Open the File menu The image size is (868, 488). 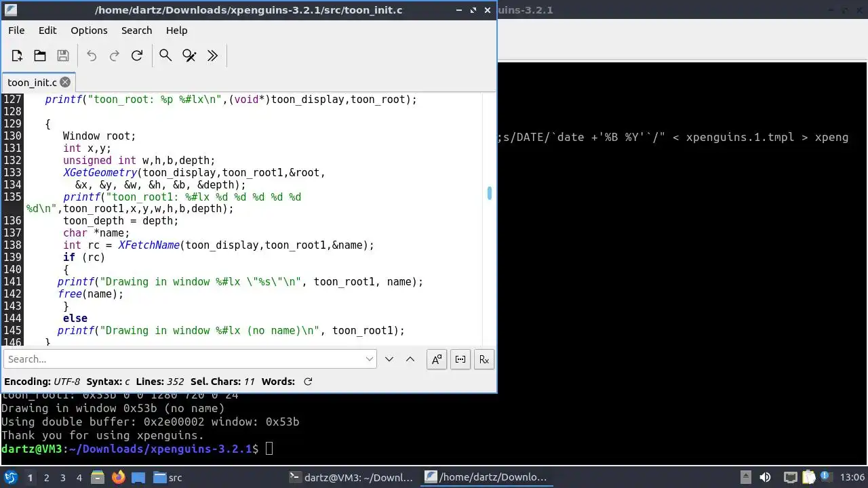tap(16, 30)
